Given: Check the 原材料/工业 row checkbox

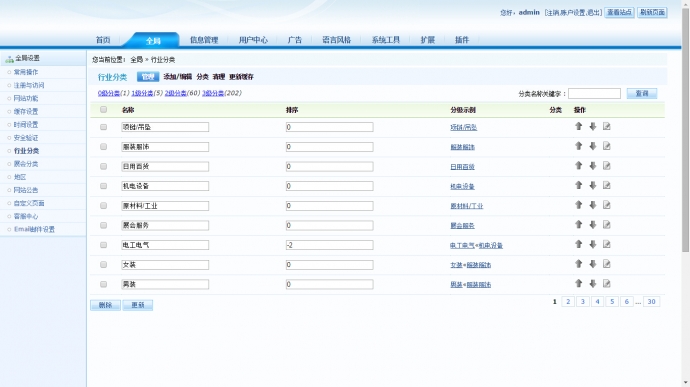Looking at the screenshot, I should pos(103,206).
